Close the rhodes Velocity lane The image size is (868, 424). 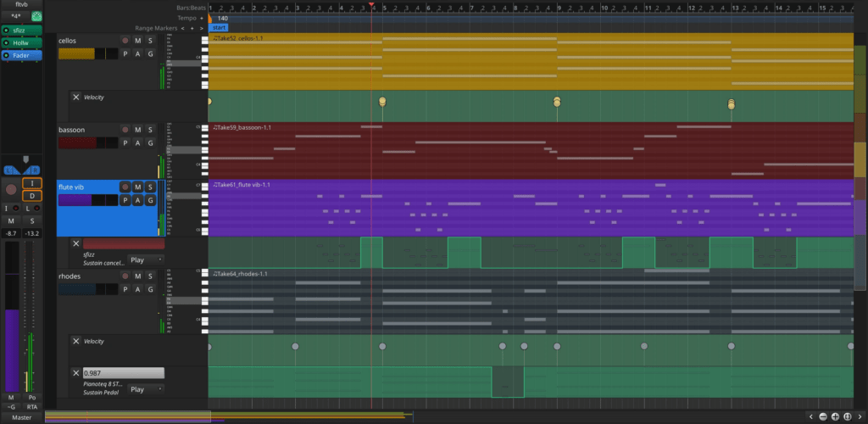75,341
